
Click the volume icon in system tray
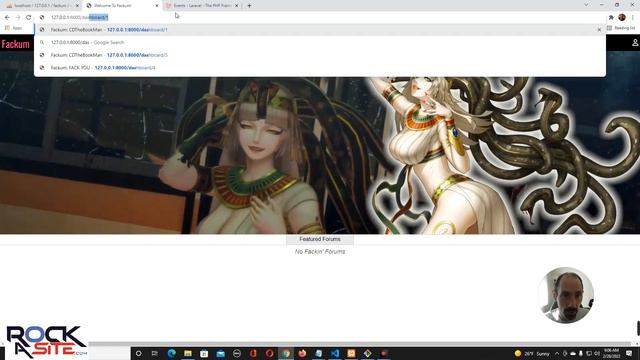point(597,353)
